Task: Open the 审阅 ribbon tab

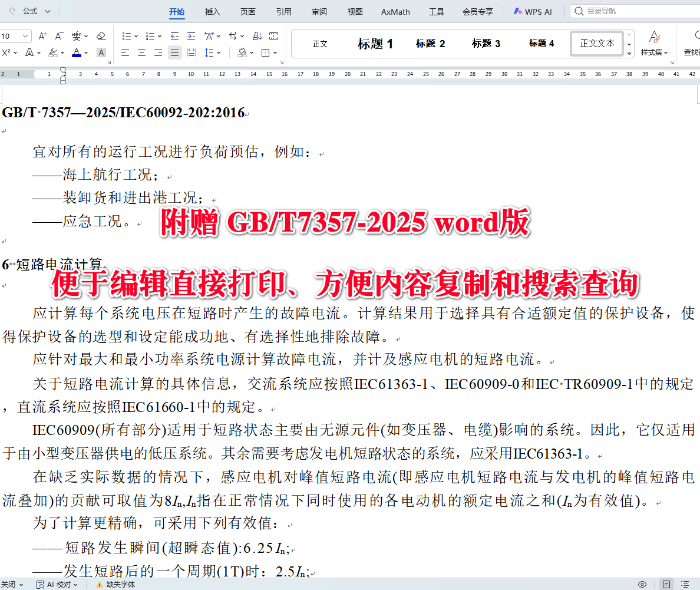Action: (319, 11)
